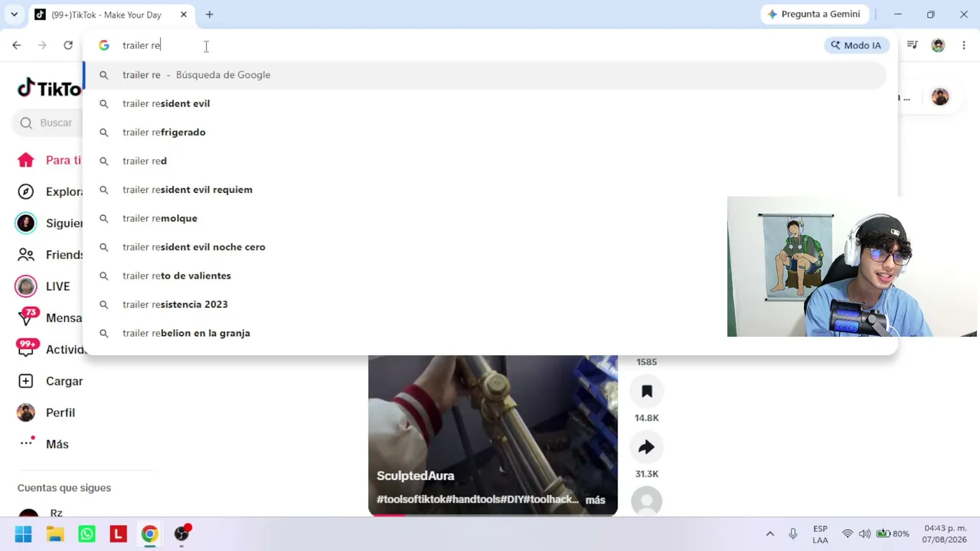Switch the ESP LAA input language
Viewport: 980px width, 551px height.
[820, 533]
